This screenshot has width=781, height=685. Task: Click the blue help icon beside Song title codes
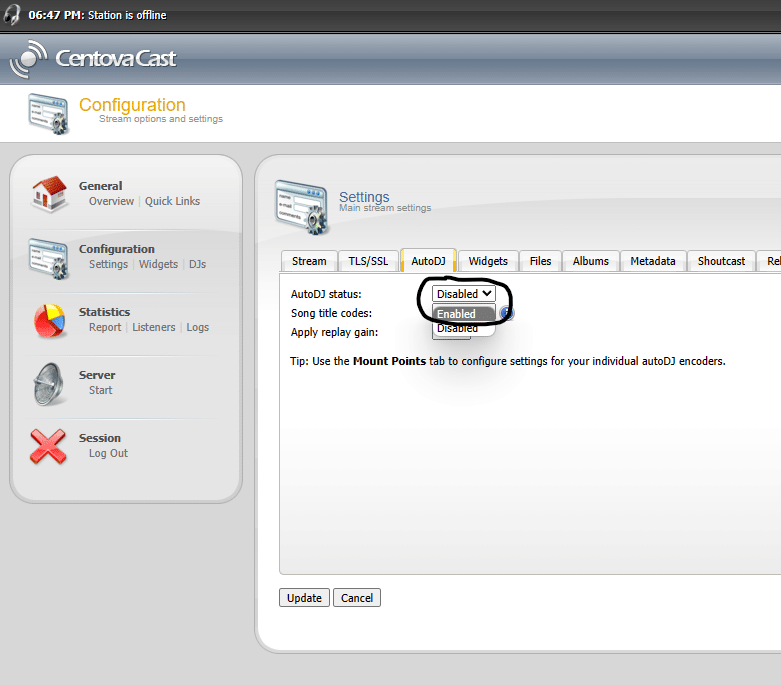coord(507,313)
